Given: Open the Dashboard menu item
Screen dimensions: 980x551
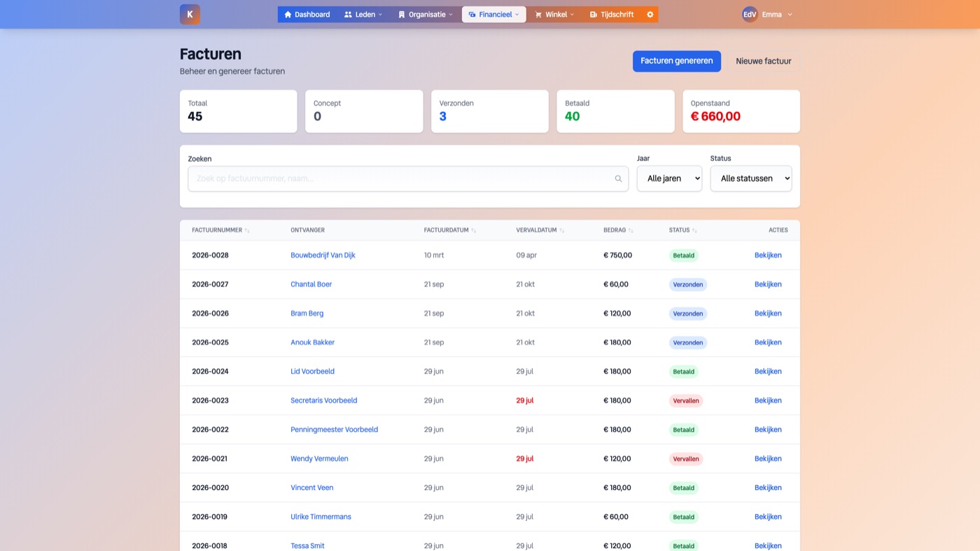Looking at the screenshot, I should pos(307,14).
